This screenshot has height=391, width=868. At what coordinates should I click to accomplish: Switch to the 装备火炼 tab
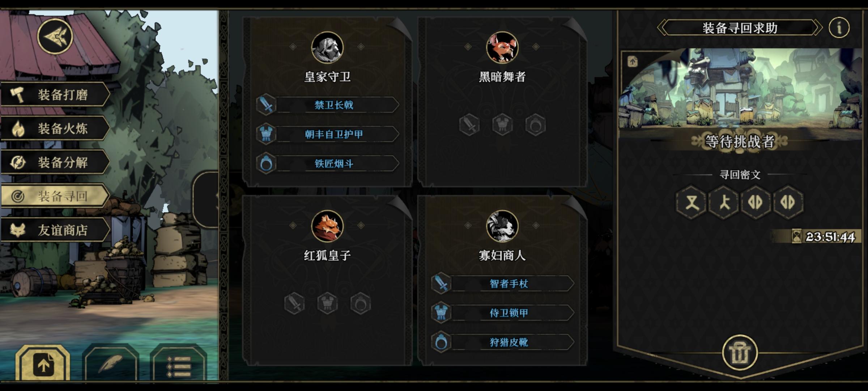(x=55, y=128)
